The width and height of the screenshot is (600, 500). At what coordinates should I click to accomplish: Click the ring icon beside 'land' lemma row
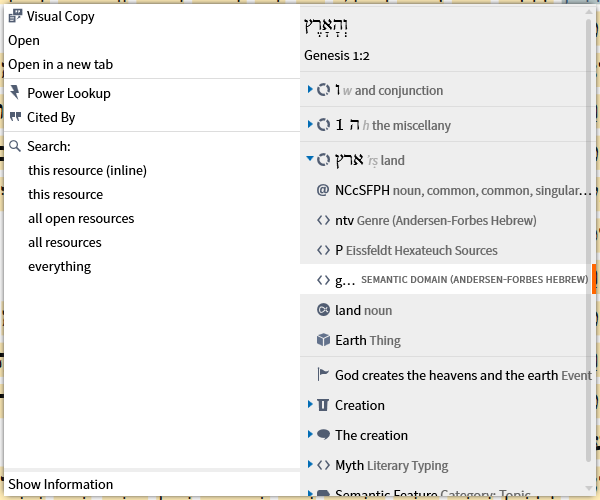(323, 160)
